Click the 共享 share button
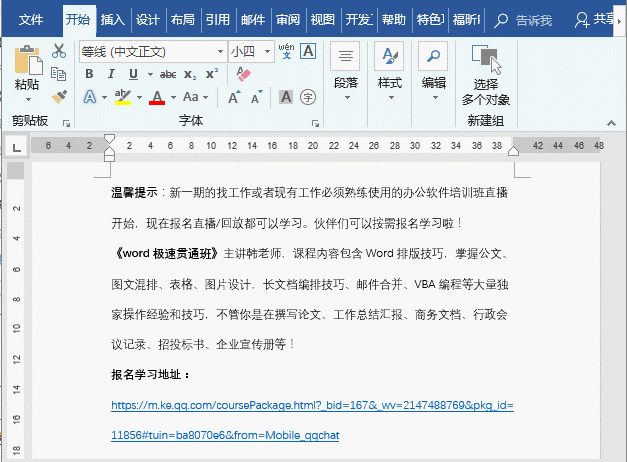The height and width of the screenshot is (462, 627). [x=594, y=20]
